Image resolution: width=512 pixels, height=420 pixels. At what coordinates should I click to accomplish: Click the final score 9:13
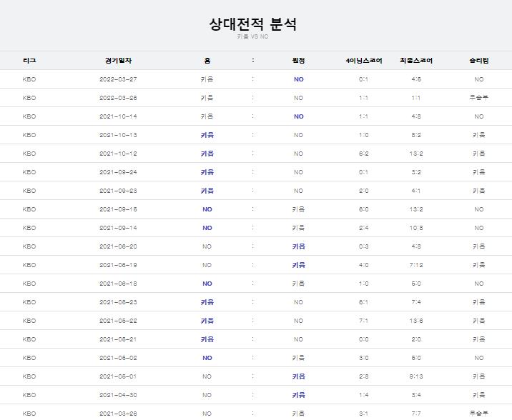(x=416, y=376)
